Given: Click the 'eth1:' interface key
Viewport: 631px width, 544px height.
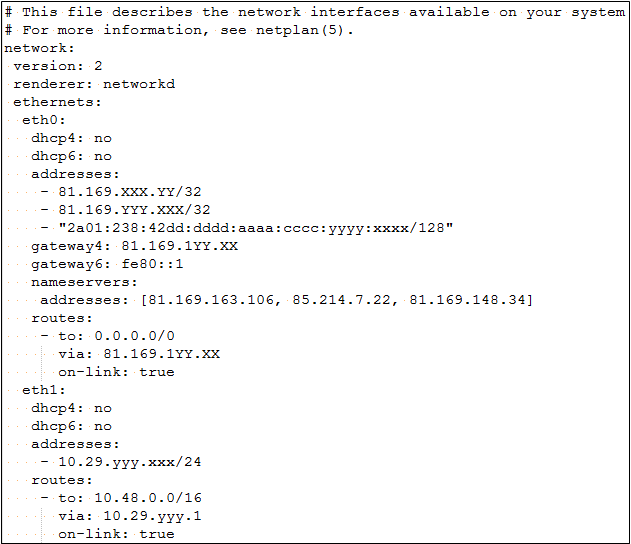Looking at the screenshot, I should click(44, 390).
